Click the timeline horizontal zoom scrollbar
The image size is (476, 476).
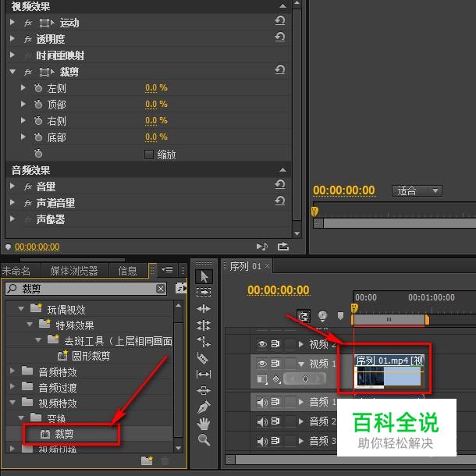tap(352, 460)
